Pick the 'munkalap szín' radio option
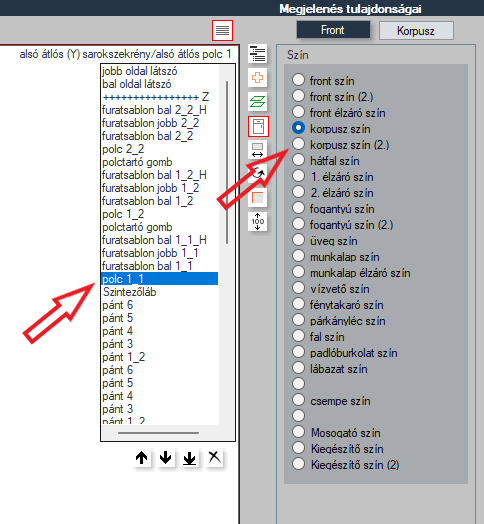The image size is (484, 524). (298, 256)
